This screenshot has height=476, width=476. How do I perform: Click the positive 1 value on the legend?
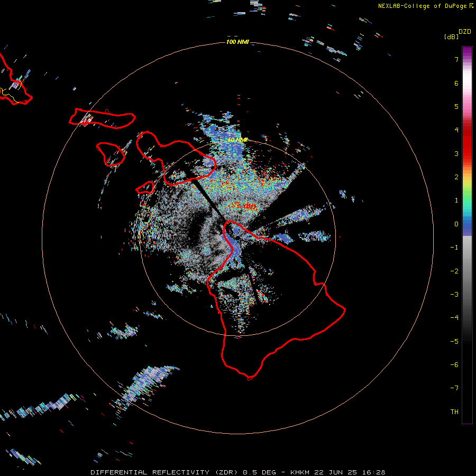[x=456, y=200]
